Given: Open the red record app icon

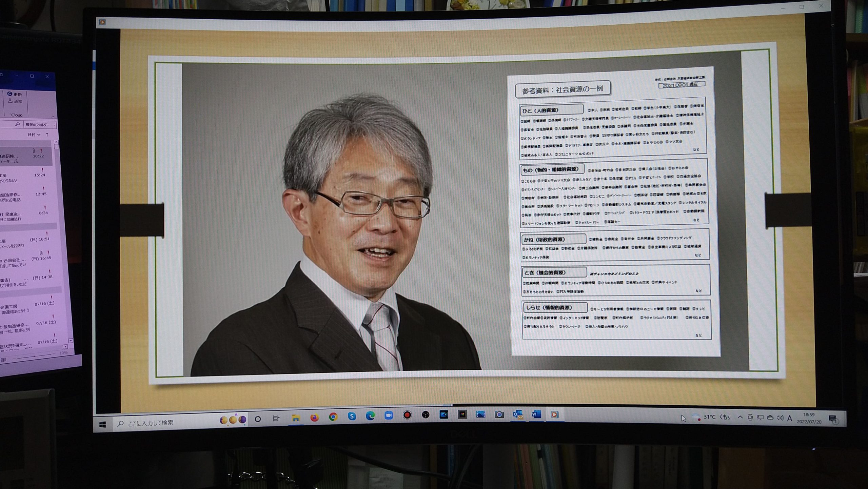Looking at the screenshot, I should (x=407, y=415).
